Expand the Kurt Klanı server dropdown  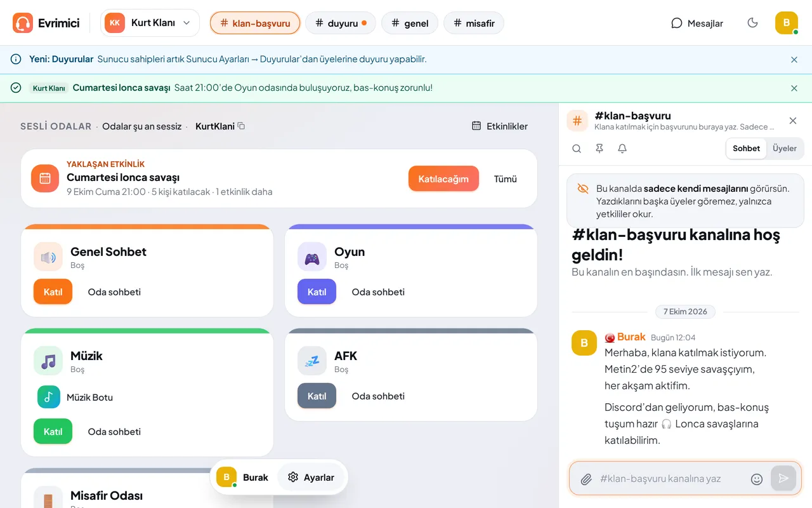point(150,23)
